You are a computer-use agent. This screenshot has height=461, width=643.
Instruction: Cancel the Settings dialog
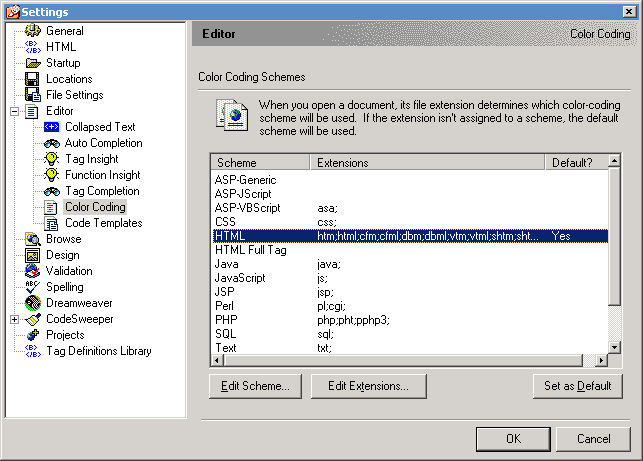593,439
